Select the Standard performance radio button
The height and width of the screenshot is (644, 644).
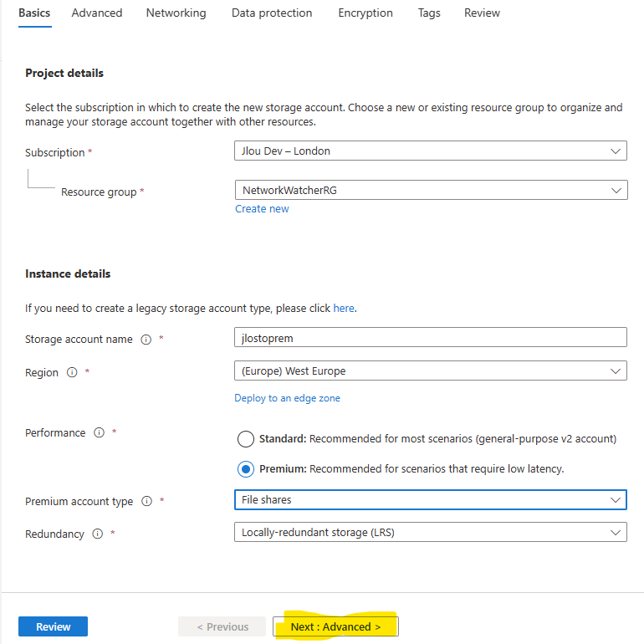pyautogui.click(x=246, y=438)
